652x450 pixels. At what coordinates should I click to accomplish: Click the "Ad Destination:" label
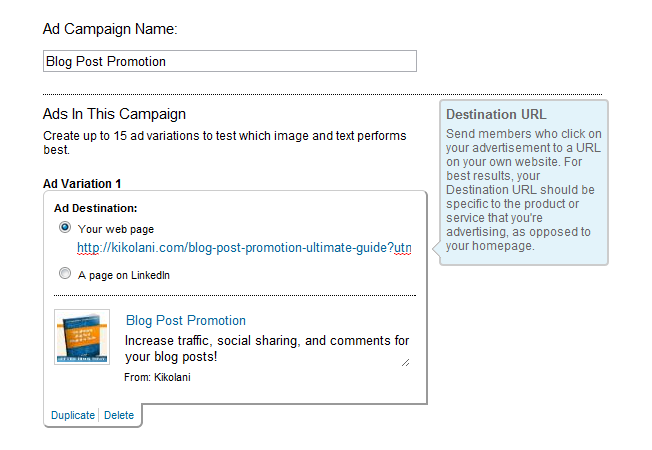(x=95, y=208)
